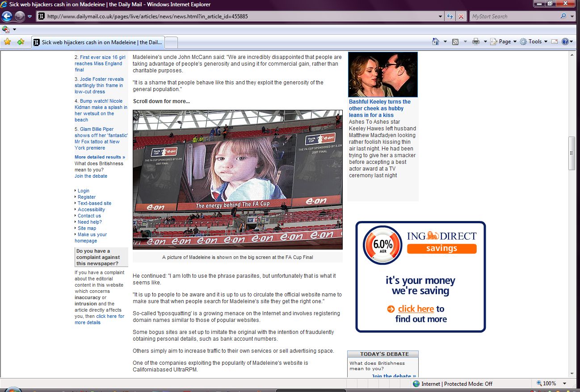Click the RSS feeds icon
The height and width of the screenshot is (392, 580).
tap(455, 42)
